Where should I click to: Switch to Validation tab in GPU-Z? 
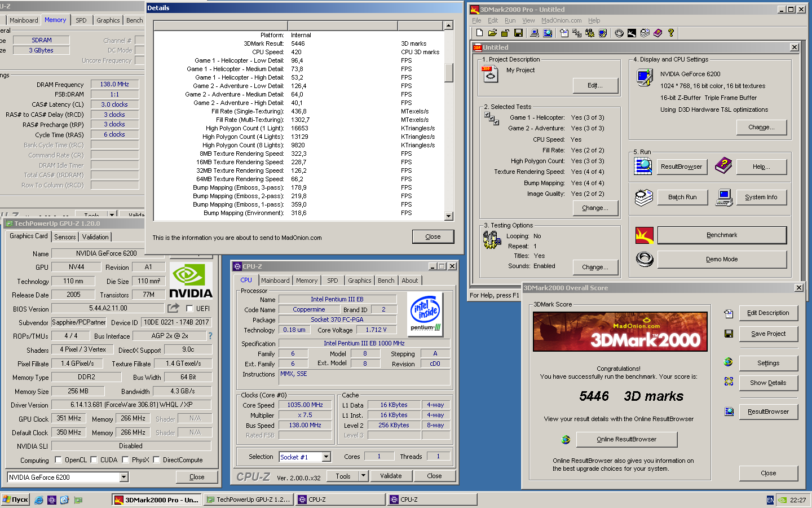[95, 237]
